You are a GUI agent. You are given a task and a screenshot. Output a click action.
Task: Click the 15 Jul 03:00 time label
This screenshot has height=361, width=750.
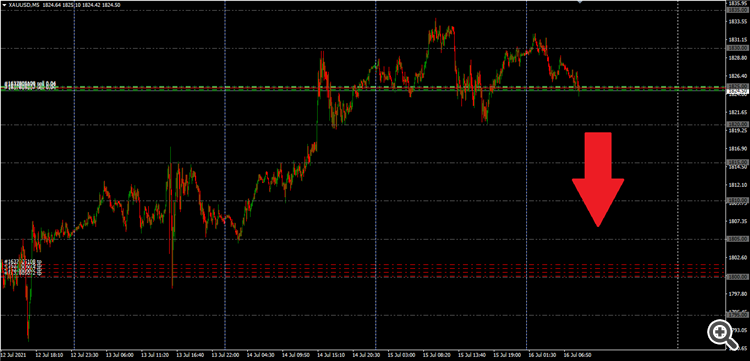point(401,356)
